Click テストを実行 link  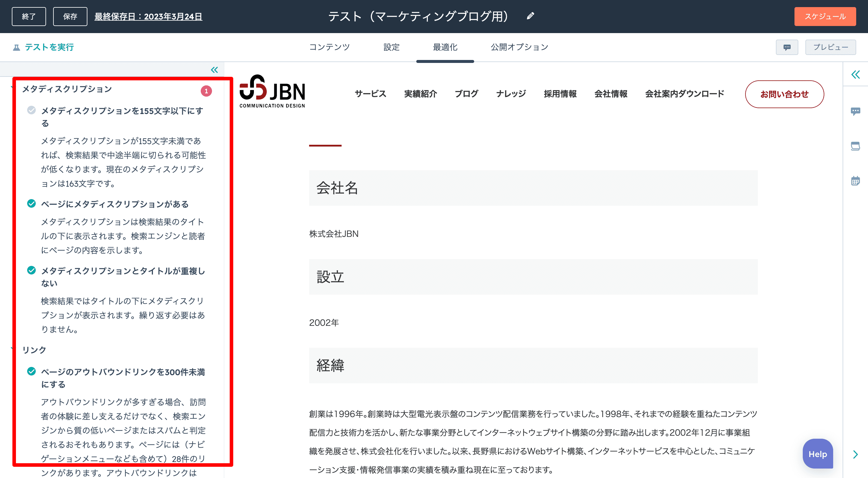(x=49, y=47)
